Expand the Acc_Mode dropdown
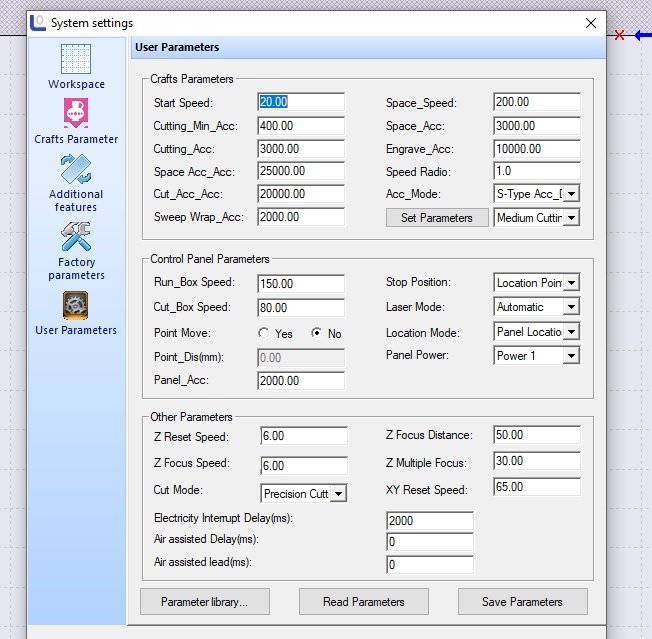Viewport: 652px width, 639px height. click(571, 194)
